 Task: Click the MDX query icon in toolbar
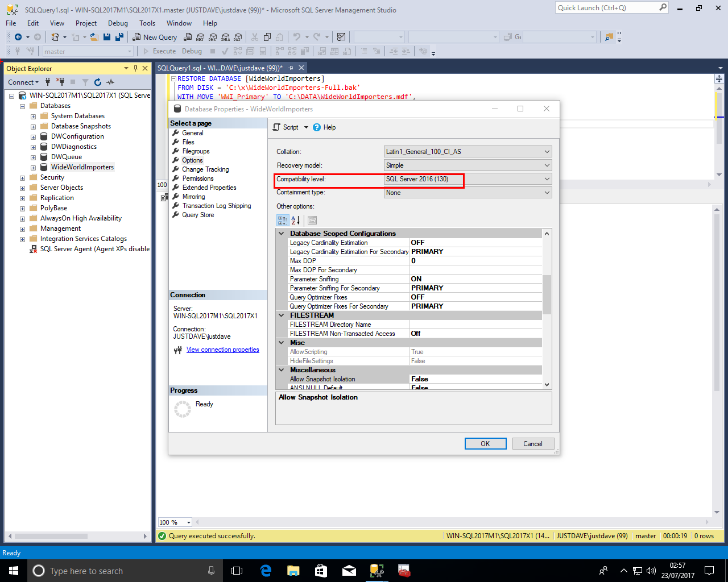pos(200,37)
